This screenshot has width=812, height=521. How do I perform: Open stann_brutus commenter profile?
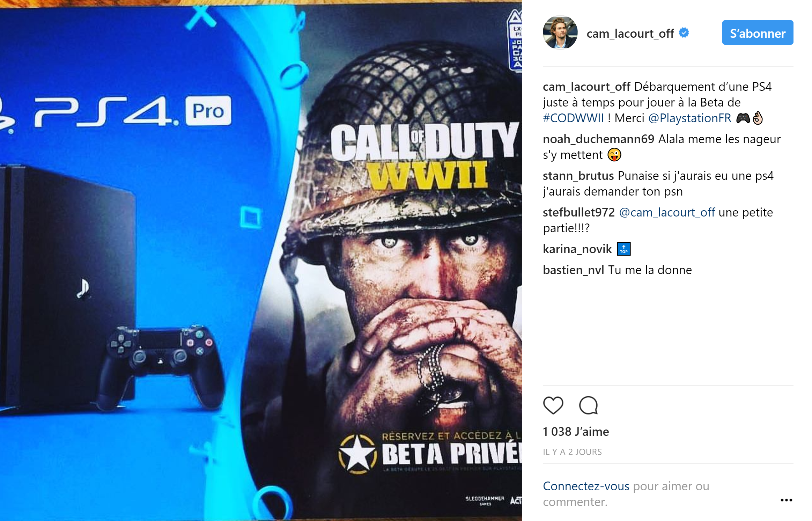pyautogui.click(x=578, y=176)
